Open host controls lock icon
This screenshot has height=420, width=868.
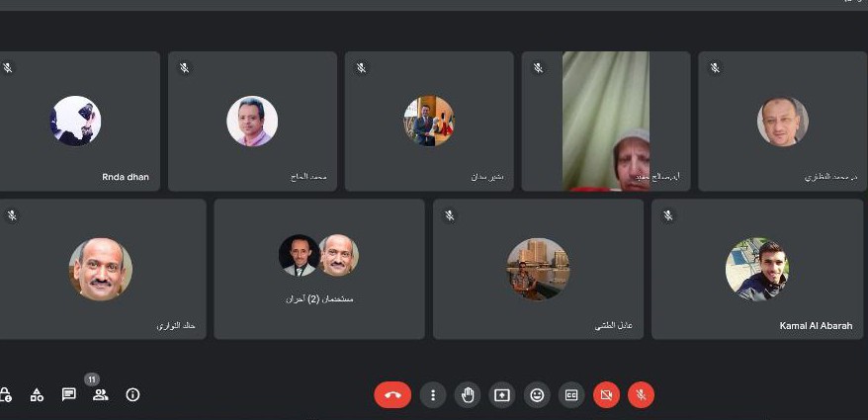click(x=6, y=395)
